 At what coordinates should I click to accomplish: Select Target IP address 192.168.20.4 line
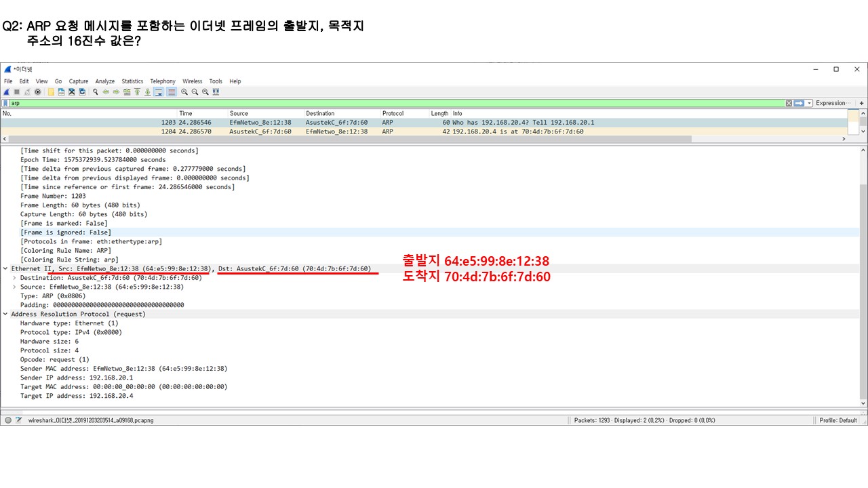[77, 396]
